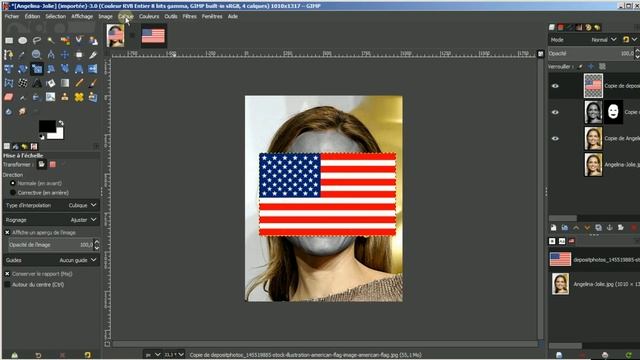The image size is (640, 360).
Task: Open the Édition menu
Action: pyautogui.click(x=32, y=16)
